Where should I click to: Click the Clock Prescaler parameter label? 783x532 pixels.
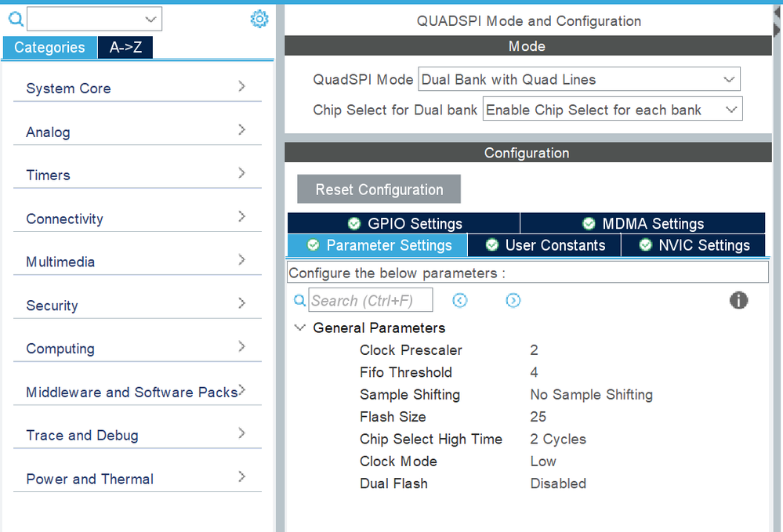411,350
